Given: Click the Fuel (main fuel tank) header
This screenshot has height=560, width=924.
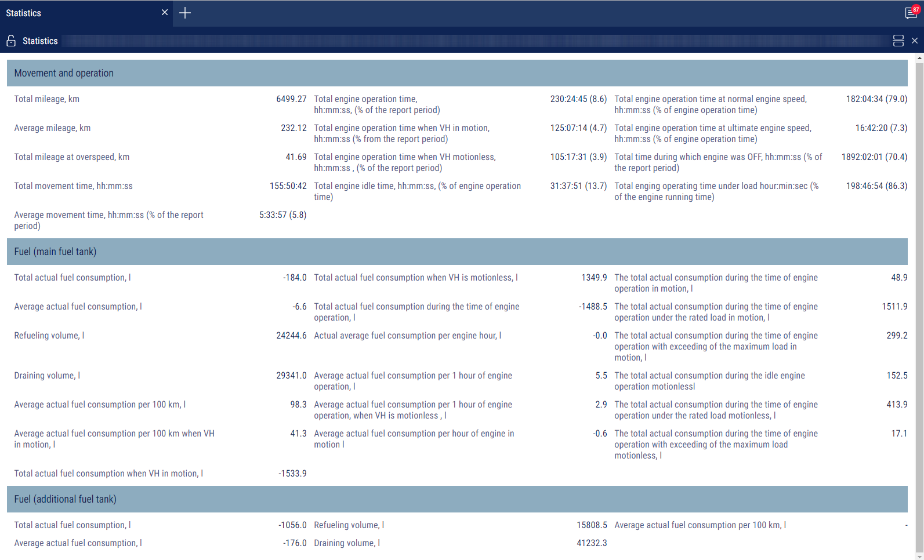Looking at the screenshot, I should [x=457, y=252].
